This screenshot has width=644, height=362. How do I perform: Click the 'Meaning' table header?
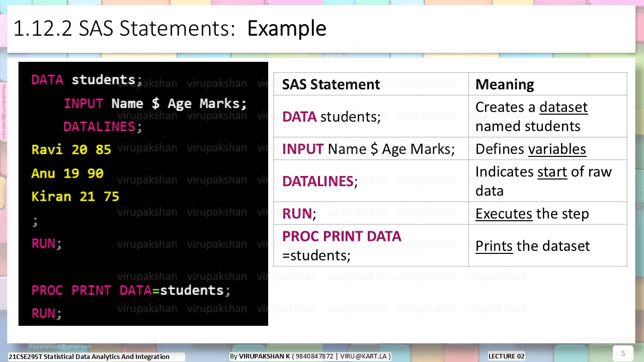click(x=547, y=84)
